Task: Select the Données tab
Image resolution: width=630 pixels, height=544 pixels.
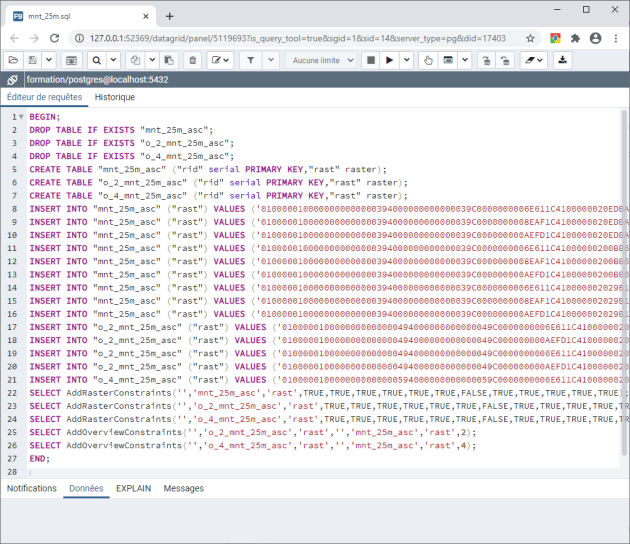Action: click(86, 489)
